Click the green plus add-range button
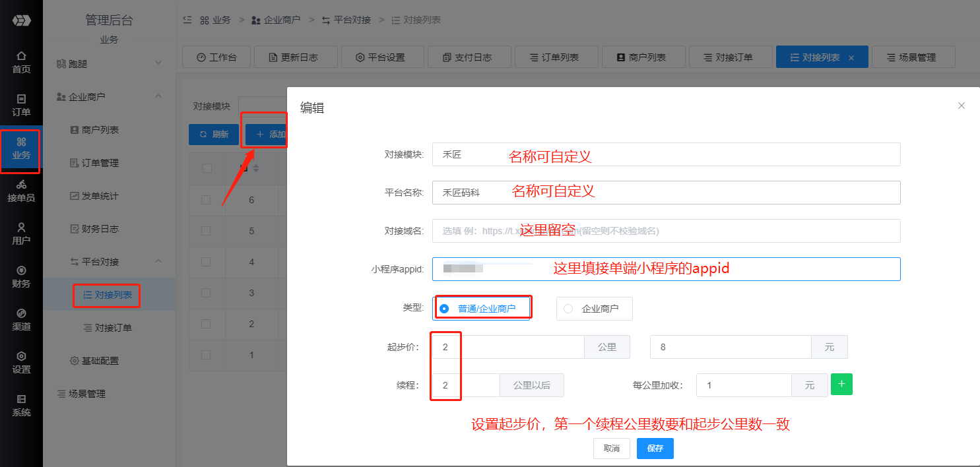Screen dimensions: 980x467 [x=841, y=384]
